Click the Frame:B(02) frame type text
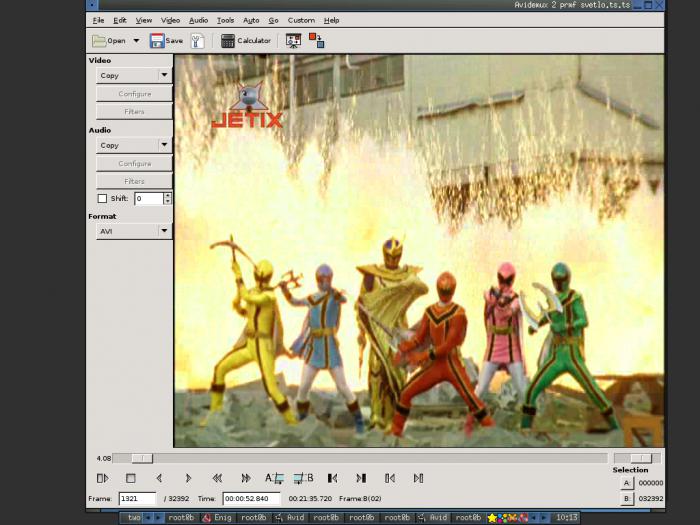 tap(360, 499)
